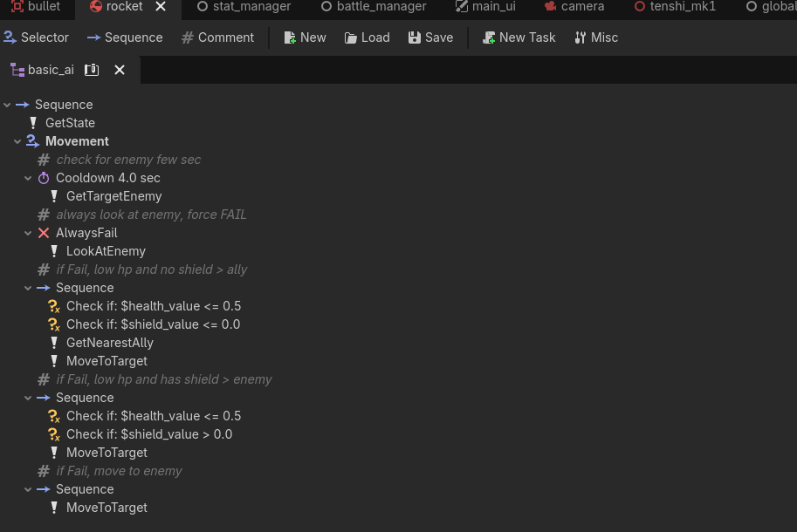Click the copy icon next to basic_ai
Image resolution: width=797 pixels, height=532 pixels.
[92, 69]
